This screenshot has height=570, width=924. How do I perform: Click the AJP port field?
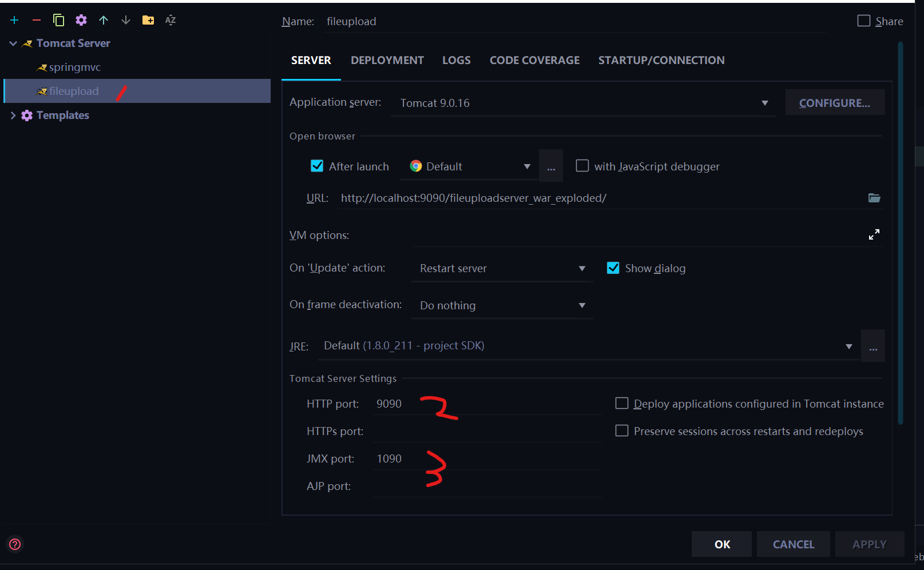click(x=487, y=486)
